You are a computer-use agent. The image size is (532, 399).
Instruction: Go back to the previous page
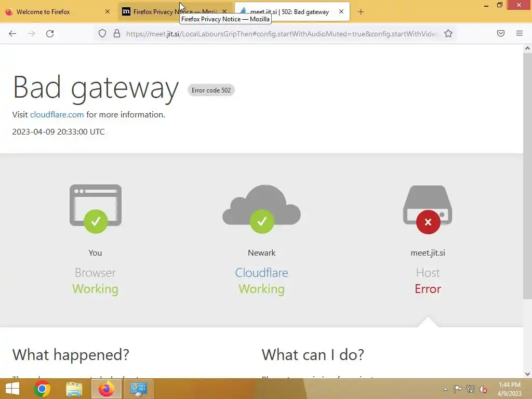click(x=12, y=34)
